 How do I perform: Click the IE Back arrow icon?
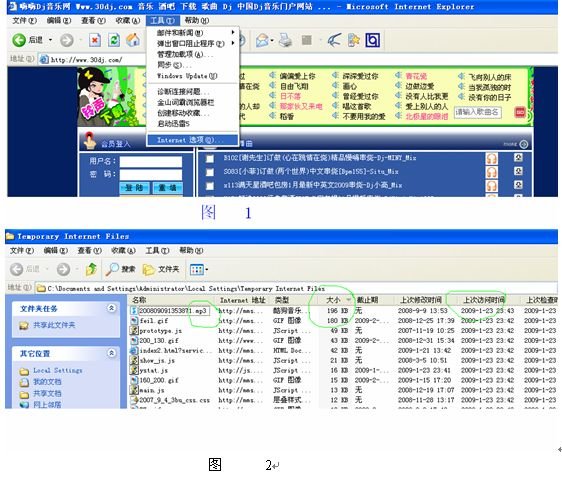[19, 40]
